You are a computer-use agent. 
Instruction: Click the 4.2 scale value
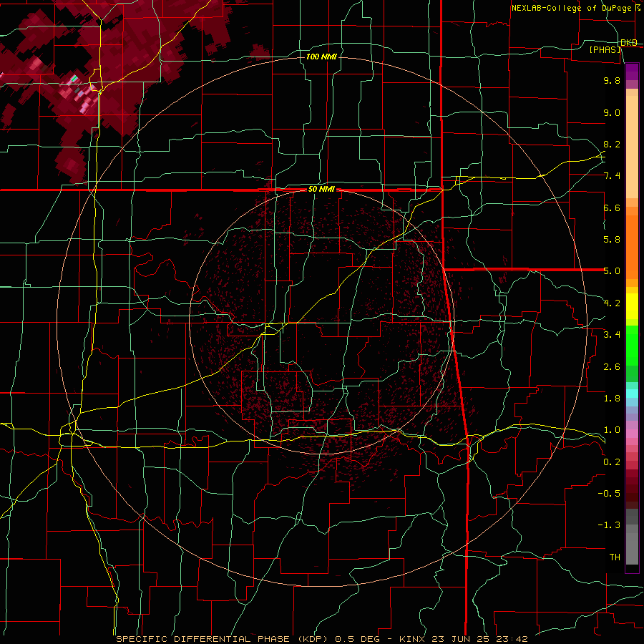click(x=612, y=303)
